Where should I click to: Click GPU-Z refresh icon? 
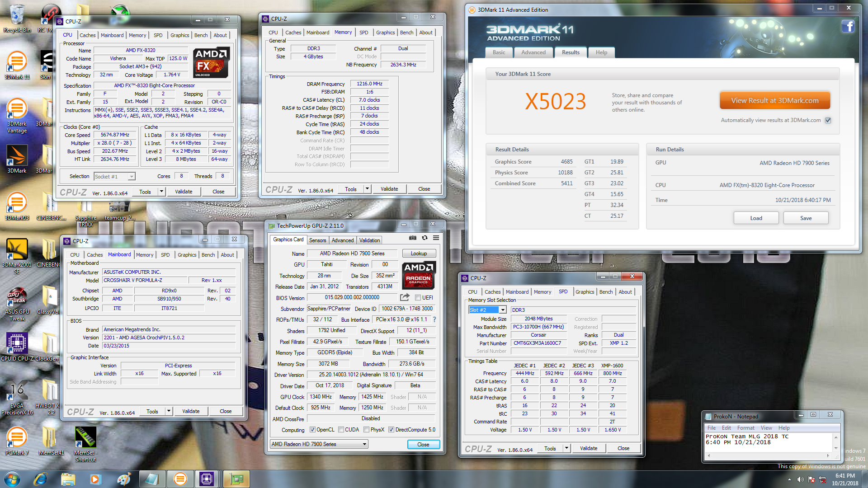pyautogui.click(x=425, y=238)
